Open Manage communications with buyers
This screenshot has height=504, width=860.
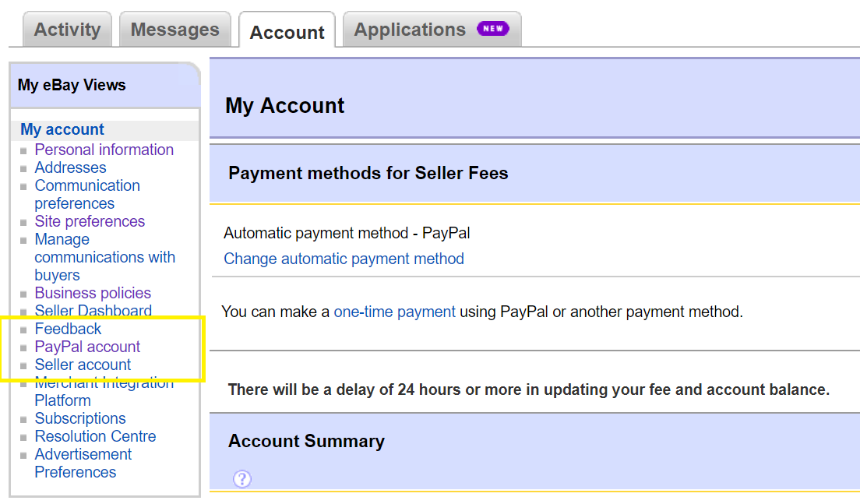[104, 257]
